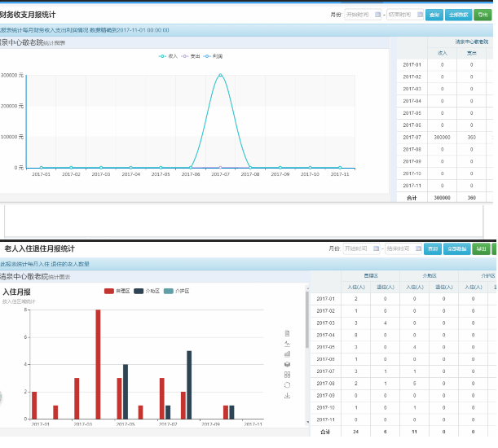Click the 介助区 group header in the check-in table

point(429,276)
